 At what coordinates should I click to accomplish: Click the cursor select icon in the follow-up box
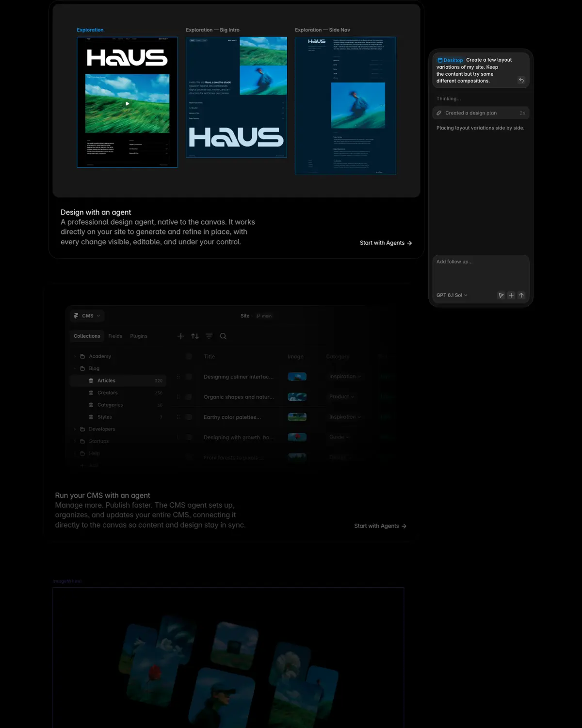click(x=501, y=295)
